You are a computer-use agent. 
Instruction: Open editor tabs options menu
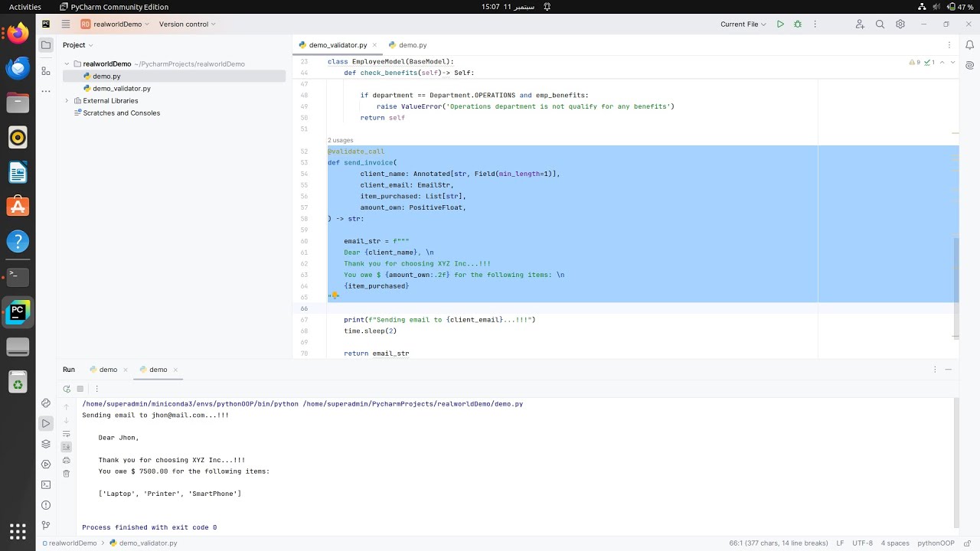[x=949, y=45]
